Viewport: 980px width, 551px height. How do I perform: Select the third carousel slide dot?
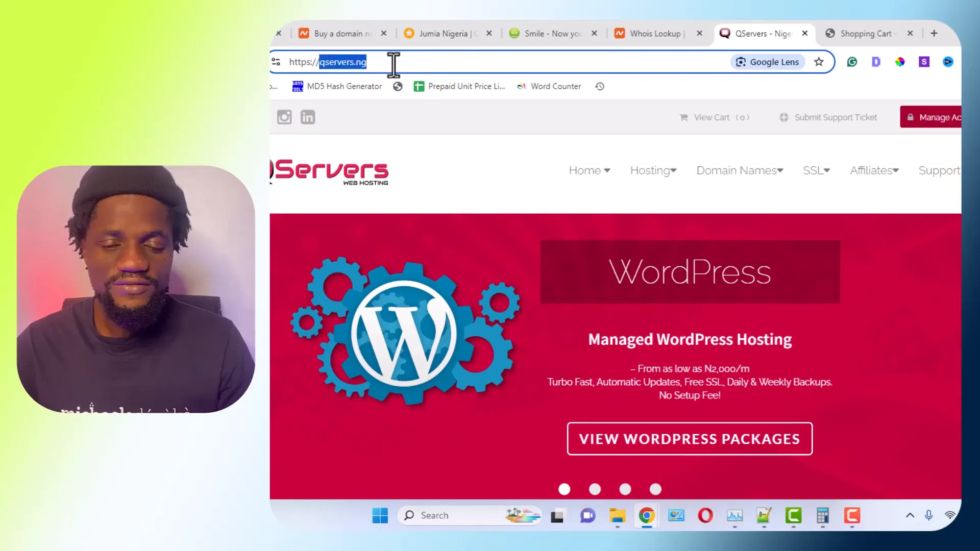click(625, 489)
